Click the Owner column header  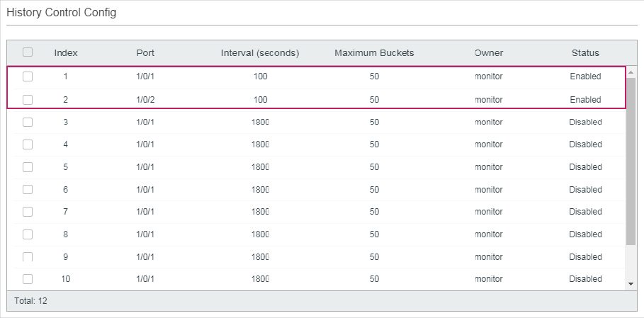click(489, 53)
